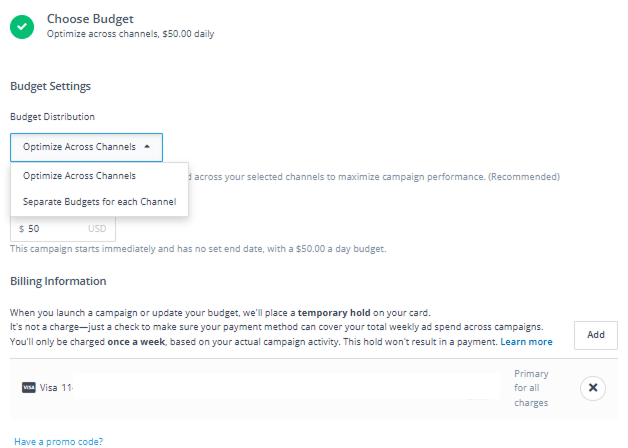The width and height of the screenshot is (628, 448).
Task: Click the Budget Settings heading
Action: pos(50,87)
